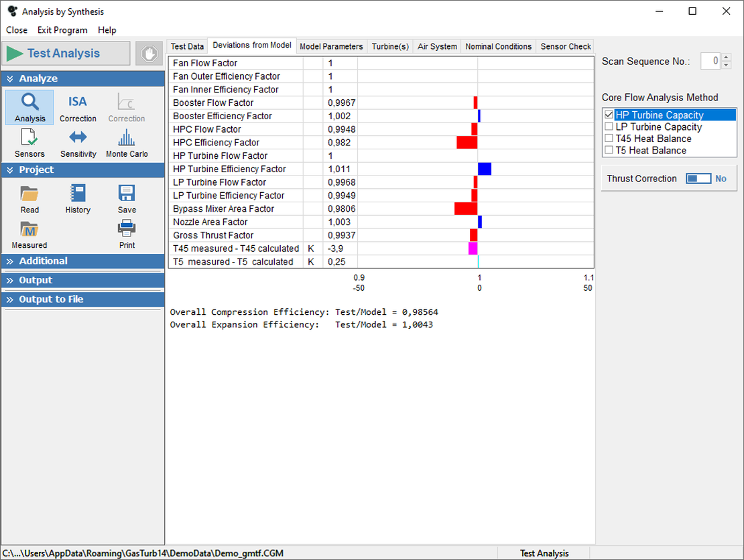Image resolution: width=744 pixels, height=560 pixels.
Task: Check the T5 Heat Balance method
Action: (x=609, y=150)
